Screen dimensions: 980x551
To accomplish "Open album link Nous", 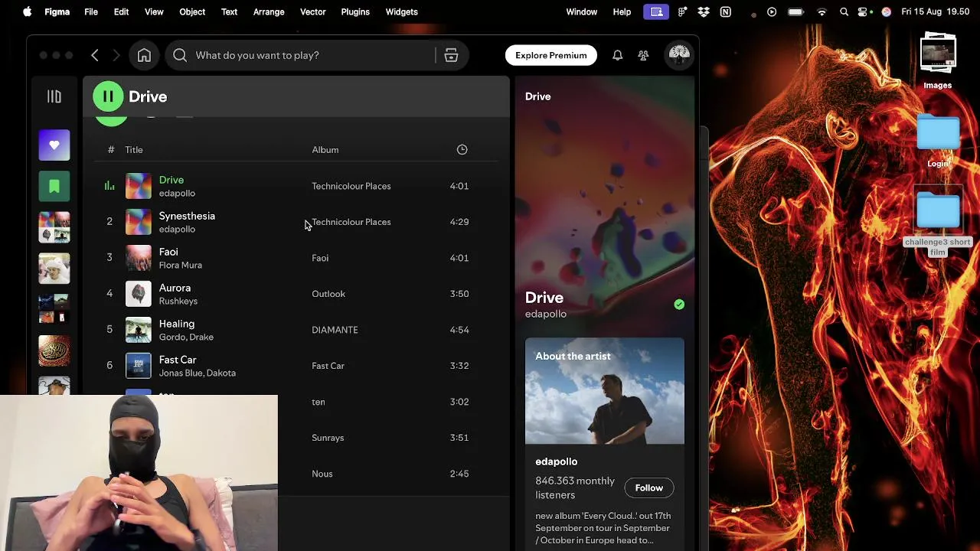I will point(322,474).
